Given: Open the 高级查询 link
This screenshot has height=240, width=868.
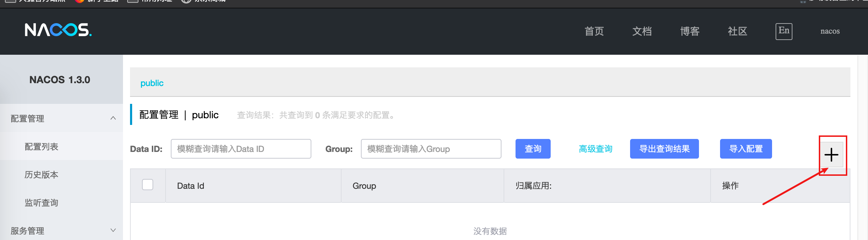Looking at the screenshot, I should pos(596,149).
